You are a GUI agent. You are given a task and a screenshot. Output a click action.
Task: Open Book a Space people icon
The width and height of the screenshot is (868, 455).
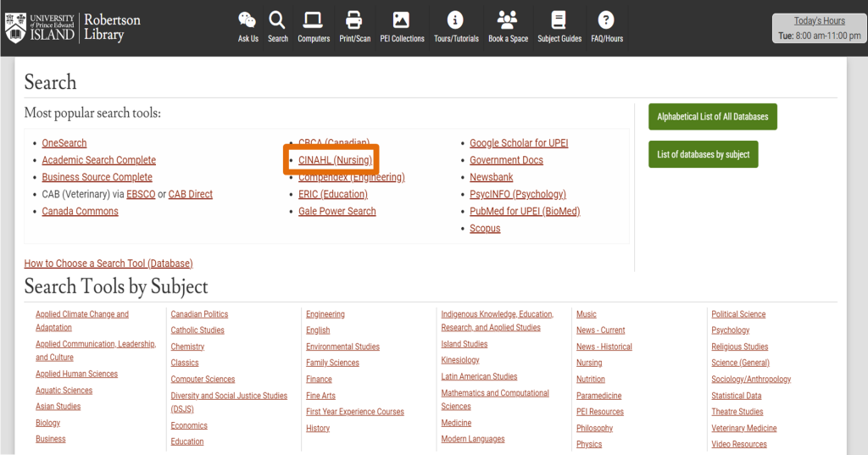[508, 20]
